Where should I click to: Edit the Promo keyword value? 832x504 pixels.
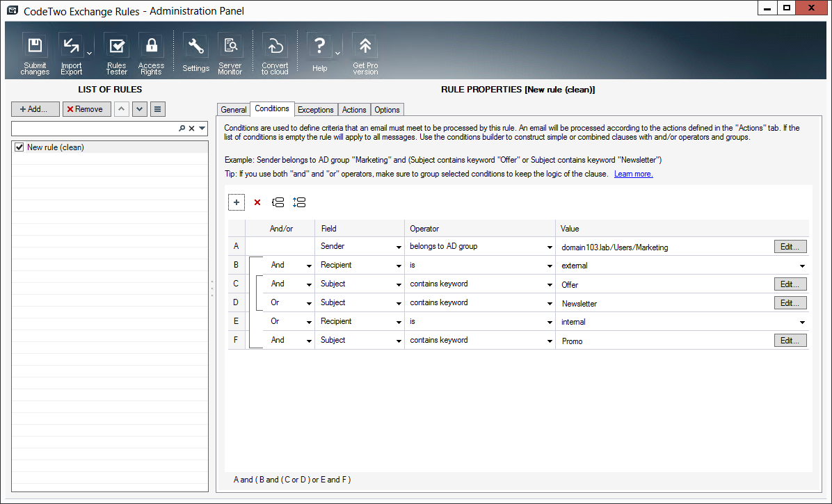click(x=790, y=341)
